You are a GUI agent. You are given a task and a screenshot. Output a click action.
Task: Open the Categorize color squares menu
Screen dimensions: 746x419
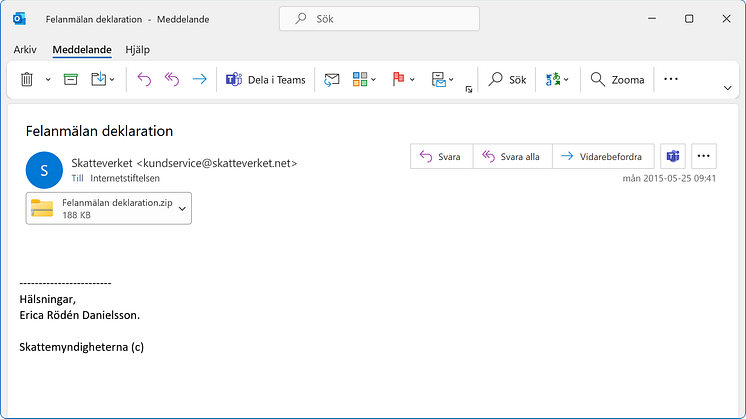point(365,79)
